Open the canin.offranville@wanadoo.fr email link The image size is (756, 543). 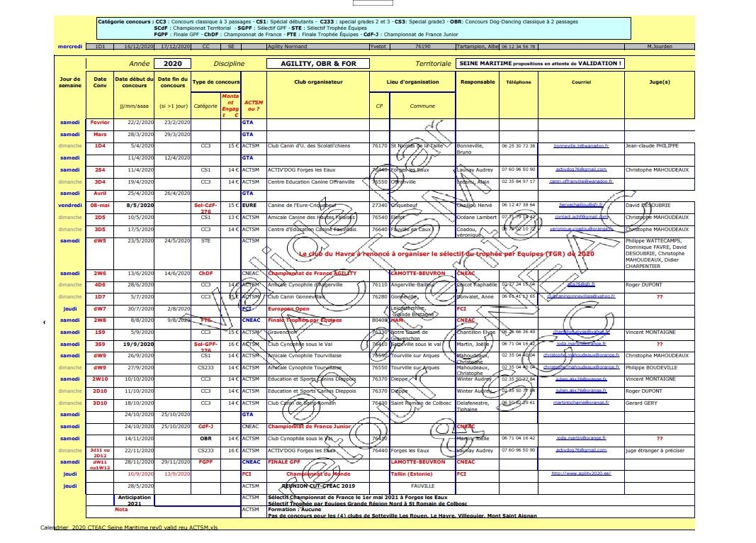pyautogui.click(x=581, y=181)
